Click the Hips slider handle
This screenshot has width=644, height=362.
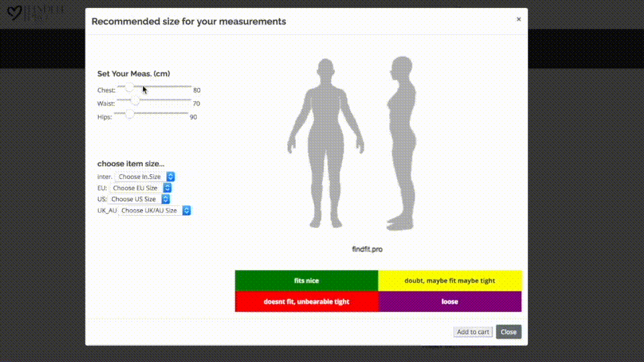129,114
